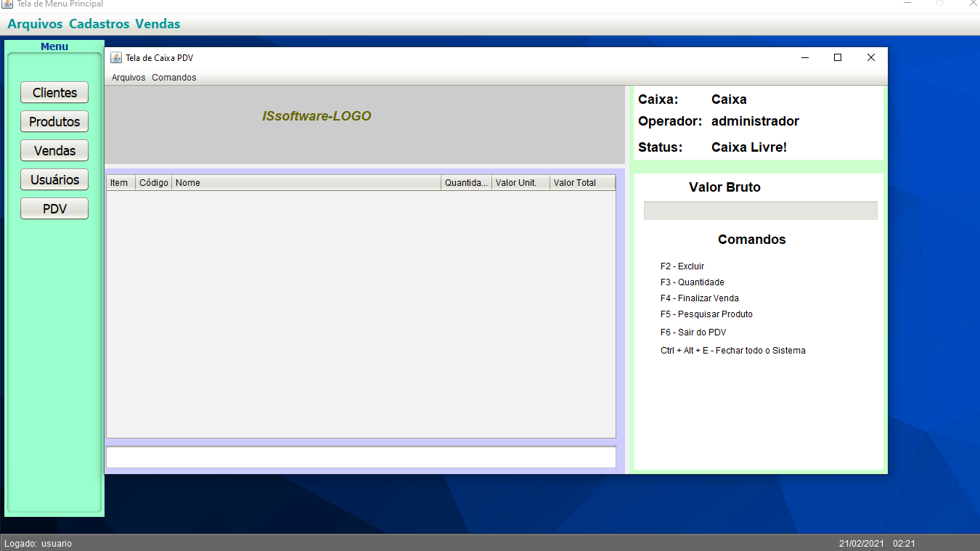Click the Nome column header
The width and height of the screenshot is (980, 551).
pyautogui.click(x=306, y=183)
